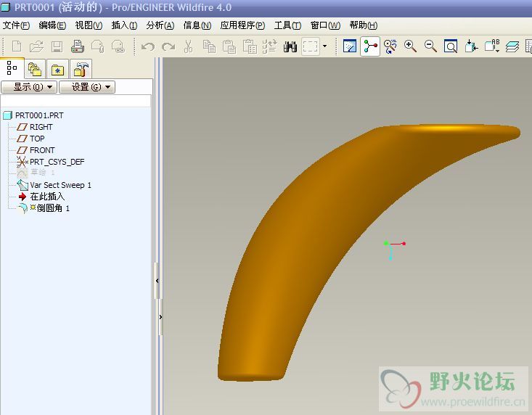Copy with the two-pages icon
Screen dimensions: 532x415
click(209, 46)
